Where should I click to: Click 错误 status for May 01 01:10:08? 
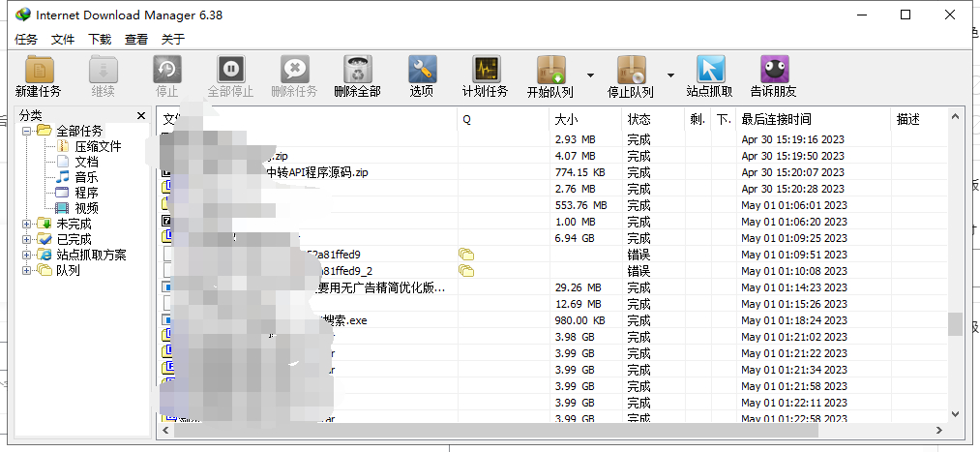(x=638, y=271)
